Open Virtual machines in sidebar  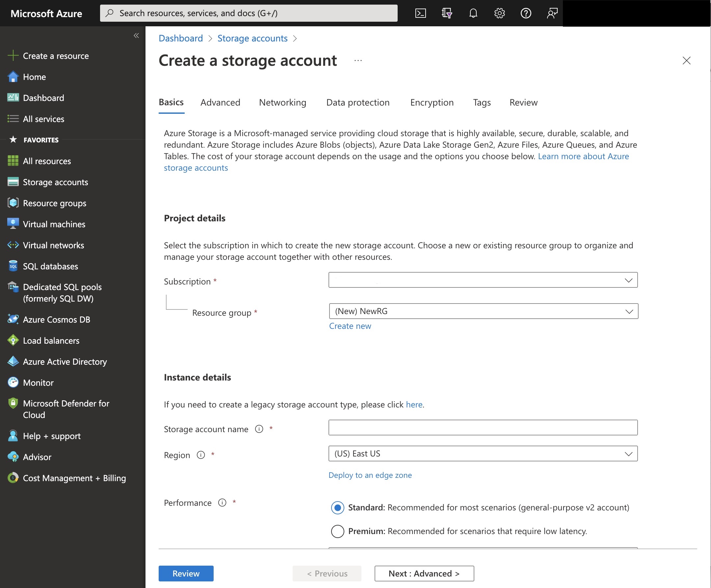pos(54,224)
